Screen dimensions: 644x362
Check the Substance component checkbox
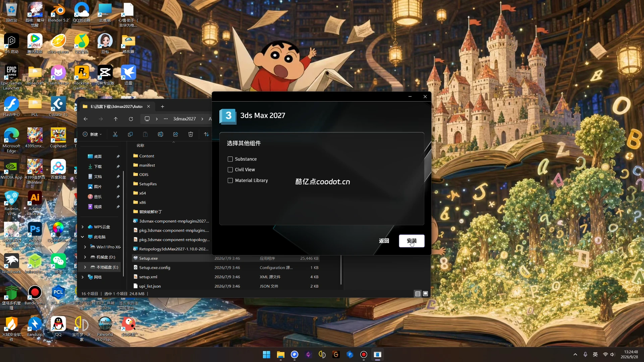(230, 159)
